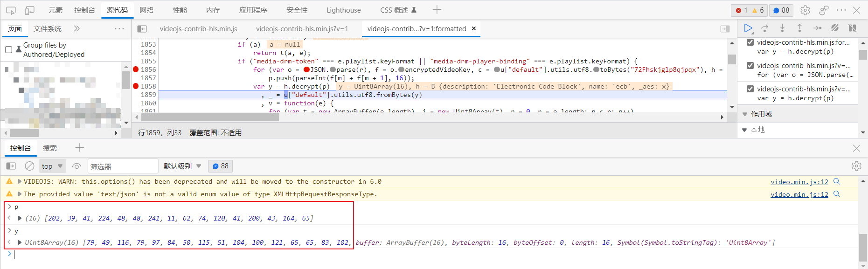
Task: Click the 筛选器 console filter input field
Action: [x=123, y=166]
